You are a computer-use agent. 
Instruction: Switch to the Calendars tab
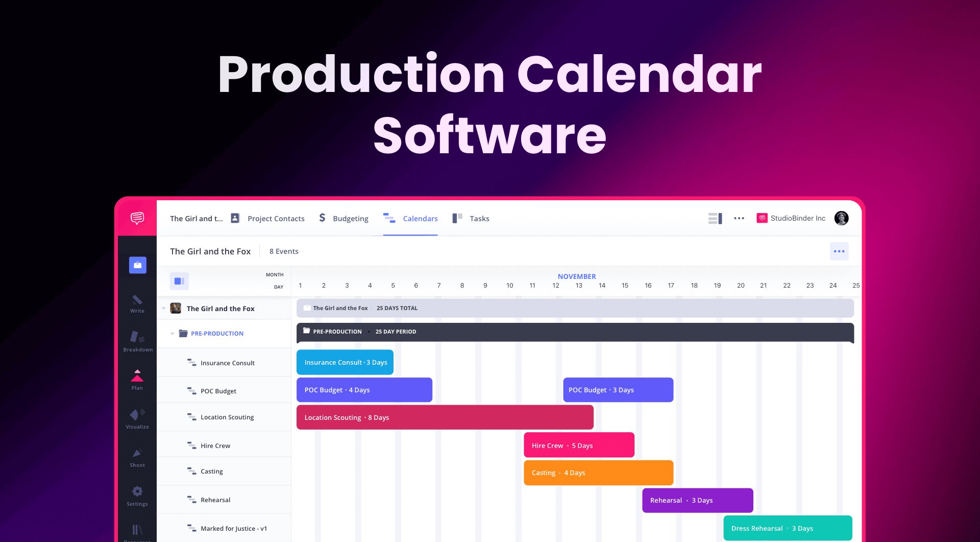pyautogui.click(x=420, y=218)
